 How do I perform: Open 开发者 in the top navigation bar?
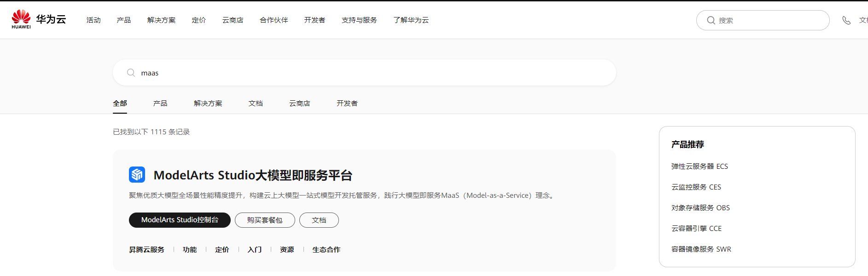click(315, 20)
